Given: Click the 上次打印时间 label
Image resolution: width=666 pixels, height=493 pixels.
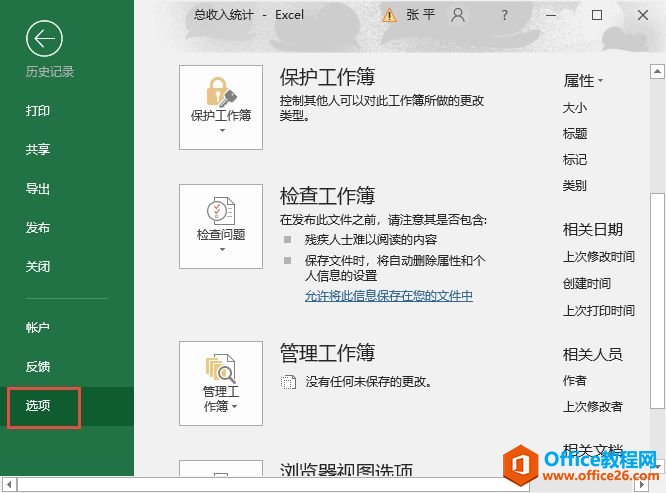Looking at the screenshot, I should (x=598, y=310).
